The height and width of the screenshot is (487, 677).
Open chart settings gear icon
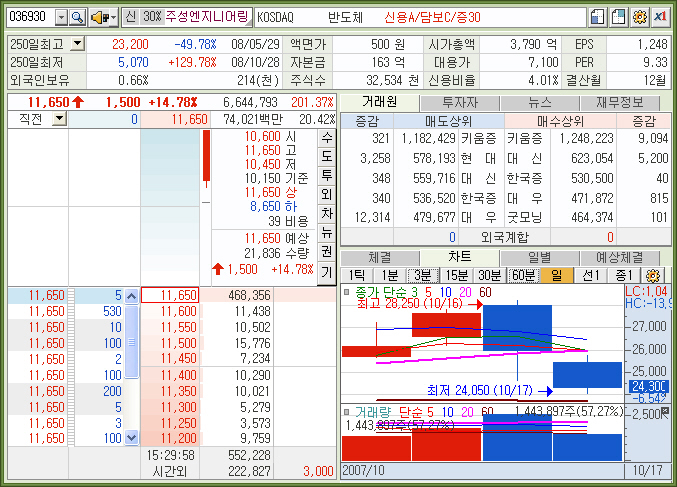pyautogui.click(x=654, y=275)
